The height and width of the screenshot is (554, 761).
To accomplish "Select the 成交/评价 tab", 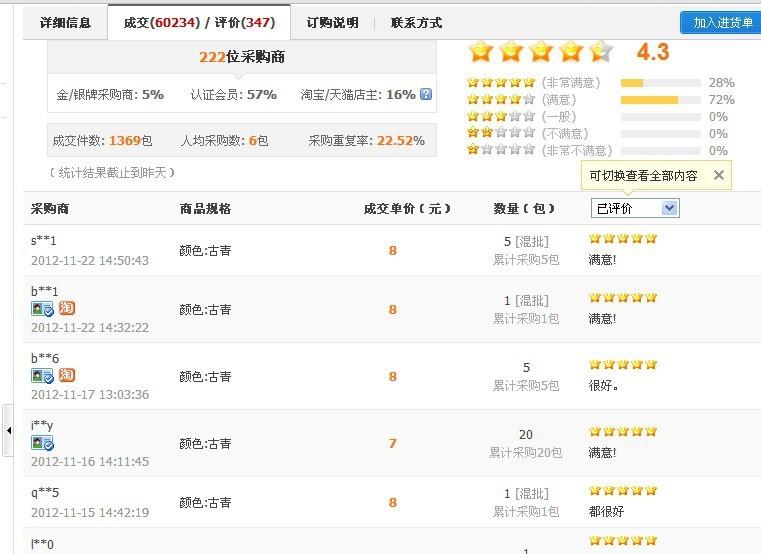I will tap(199, 22).
